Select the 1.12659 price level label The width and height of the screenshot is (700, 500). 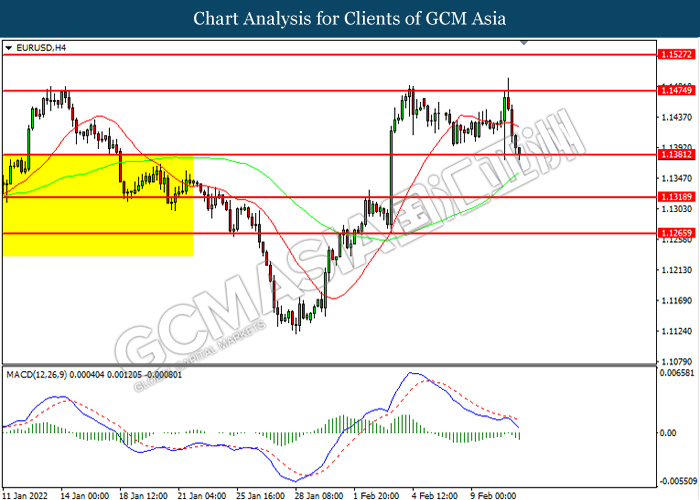pos(677,233)
